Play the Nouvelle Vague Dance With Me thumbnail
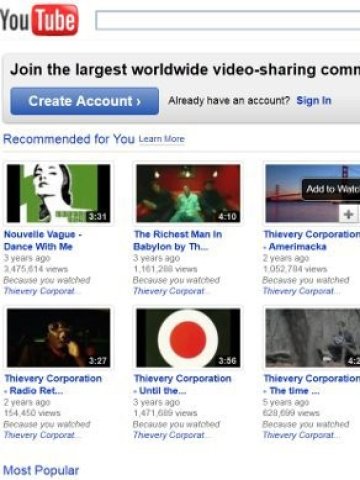 click(x=59, y=193)
